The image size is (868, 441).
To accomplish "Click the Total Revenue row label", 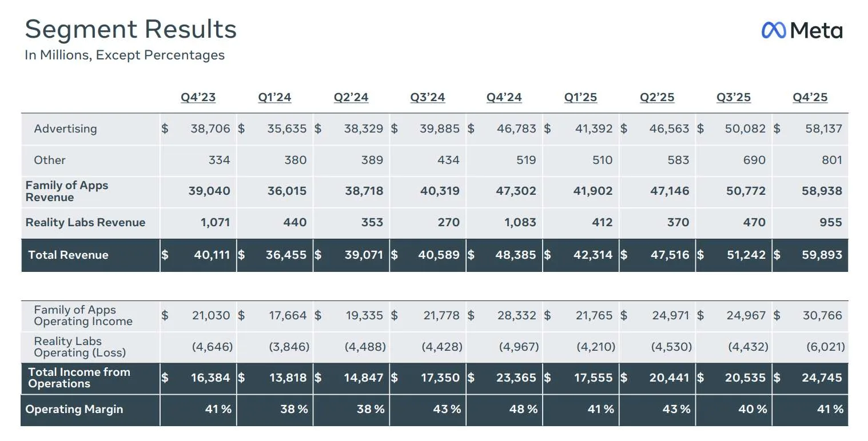I will (68, 255).
